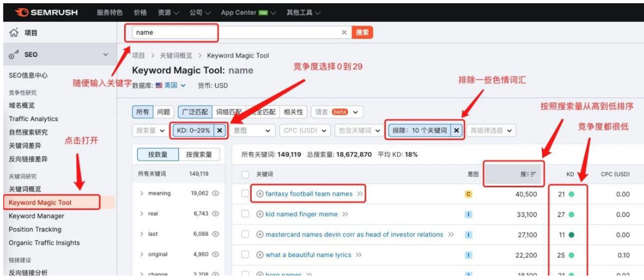The height and width of the screenshot is (280, 644).
Task: Select the 问题 tab
Action: pos(163,112)
